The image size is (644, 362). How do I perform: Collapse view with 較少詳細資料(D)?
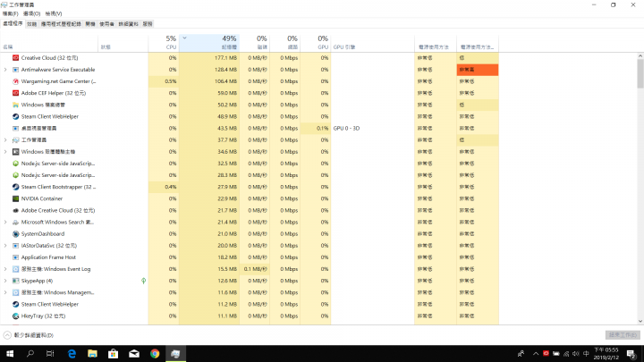click(x=29, y=335)
